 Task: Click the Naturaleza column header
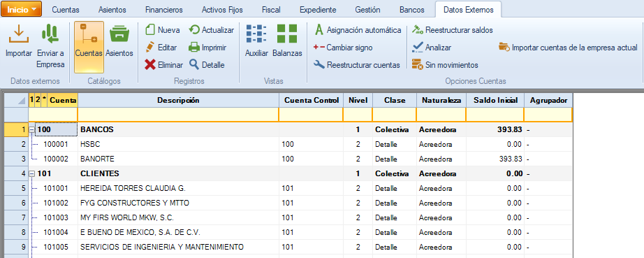[441, 100]
